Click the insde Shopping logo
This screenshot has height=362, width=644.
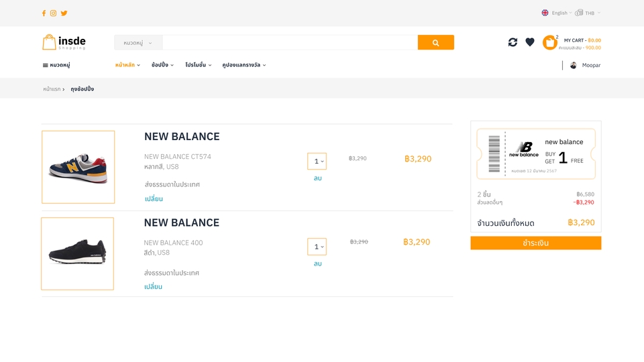click(x=64, y=42)
